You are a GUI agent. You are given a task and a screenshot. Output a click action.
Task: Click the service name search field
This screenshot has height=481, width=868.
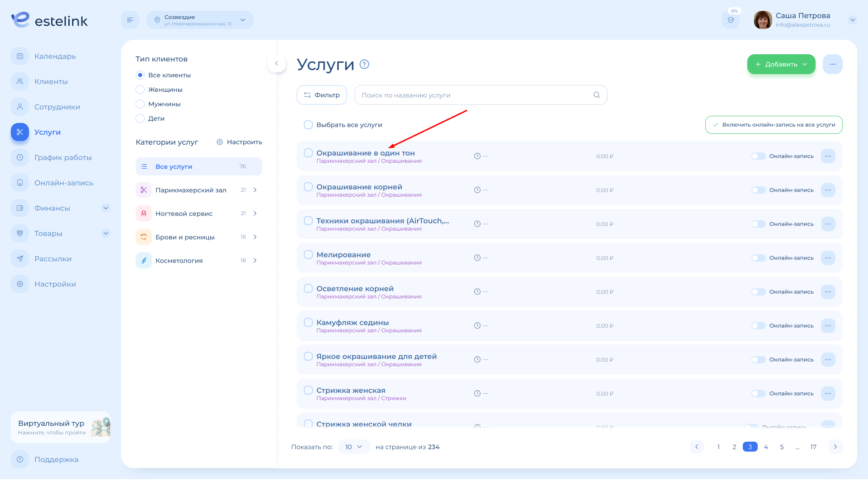tap(475, 95)
